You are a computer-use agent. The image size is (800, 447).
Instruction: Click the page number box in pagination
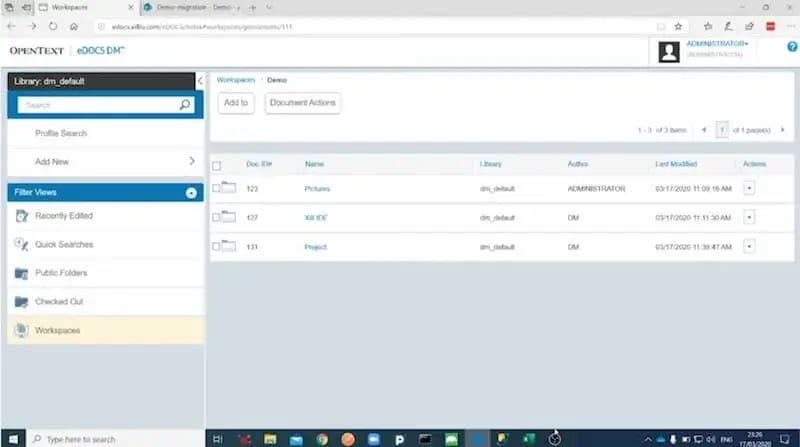(721, 130)
